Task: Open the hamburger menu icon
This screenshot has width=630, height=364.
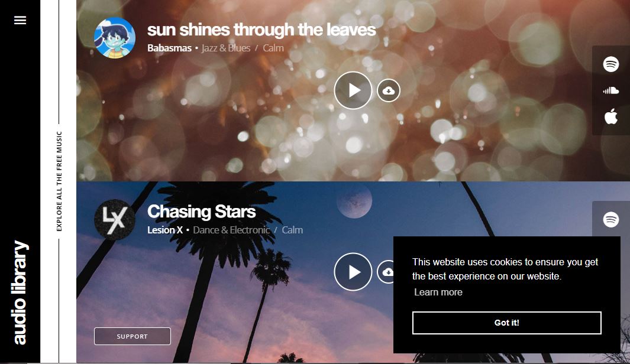Action: pyautogui.click(x=20, y=20)
